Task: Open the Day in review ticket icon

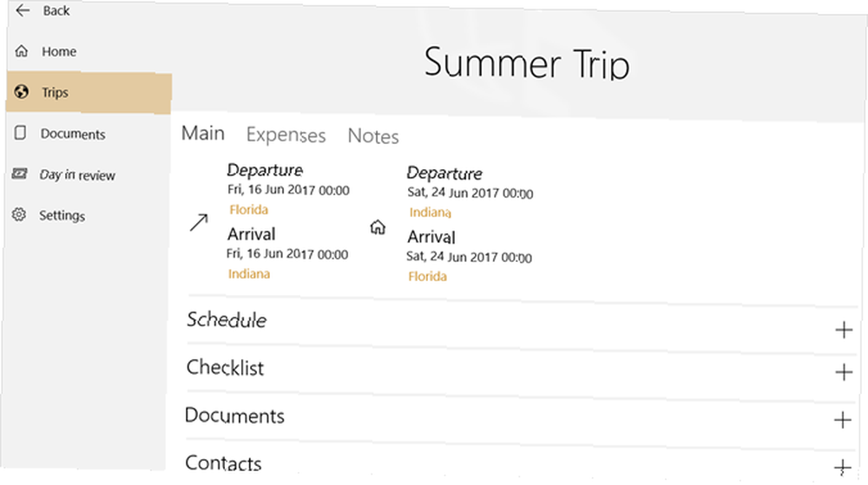Action: point(19,174)
